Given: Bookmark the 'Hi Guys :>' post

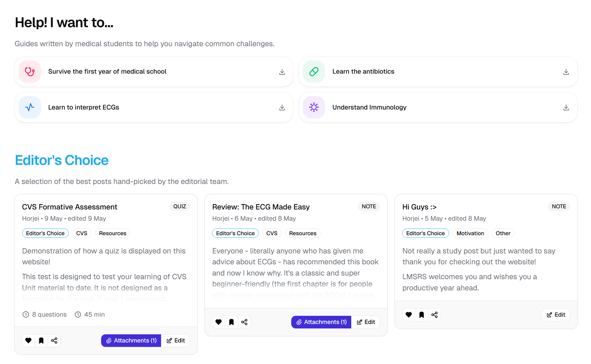Looking at the screenshot, I should coord(422,314).
